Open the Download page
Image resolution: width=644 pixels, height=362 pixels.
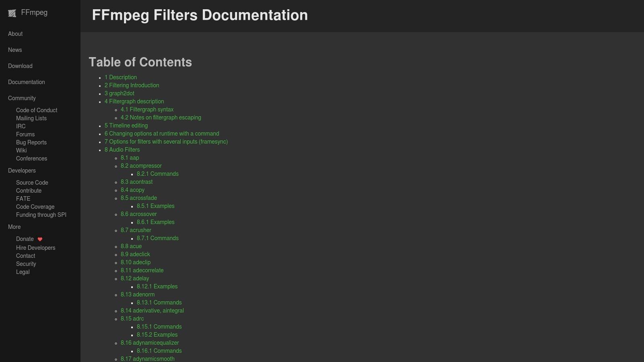[20, 66]
